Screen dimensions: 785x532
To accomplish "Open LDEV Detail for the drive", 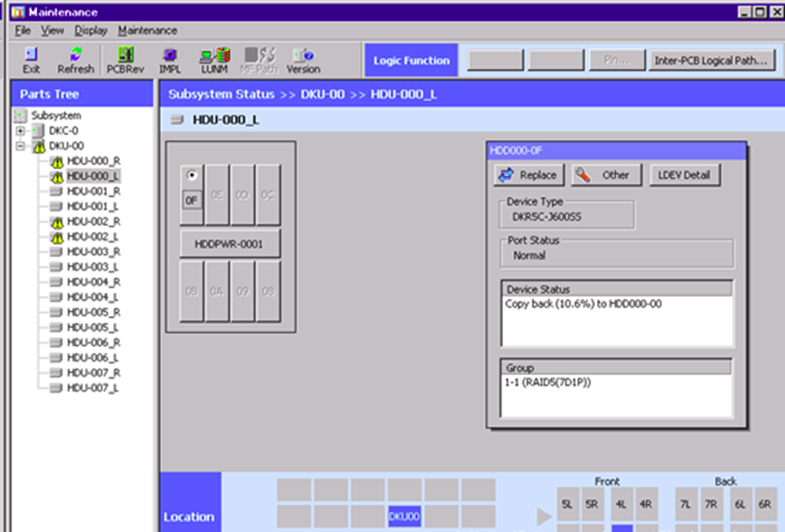I will [x=684, y=175].
